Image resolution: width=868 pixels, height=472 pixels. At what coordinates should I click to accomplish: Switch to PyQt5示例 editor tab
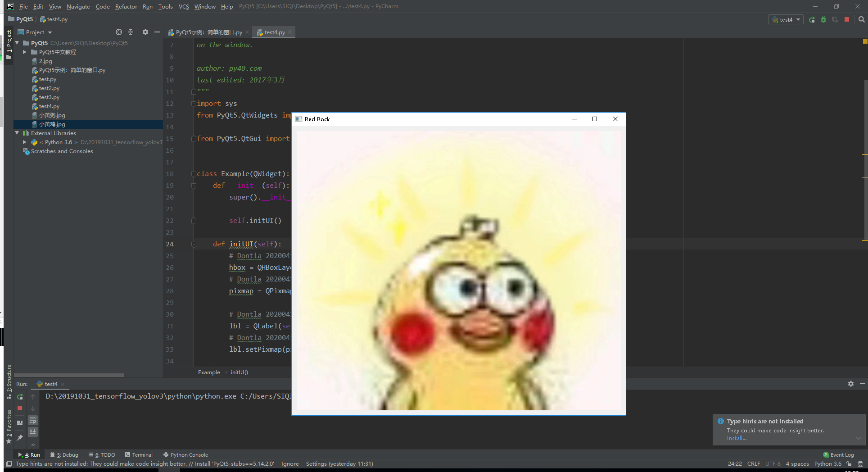(206, 32)
